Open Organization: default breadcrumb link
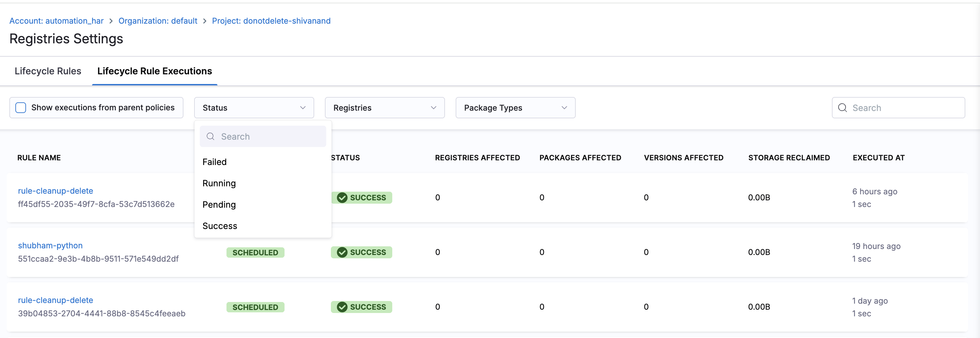The height and width of the screenshot is (338, 980). [x=157, y=21]
